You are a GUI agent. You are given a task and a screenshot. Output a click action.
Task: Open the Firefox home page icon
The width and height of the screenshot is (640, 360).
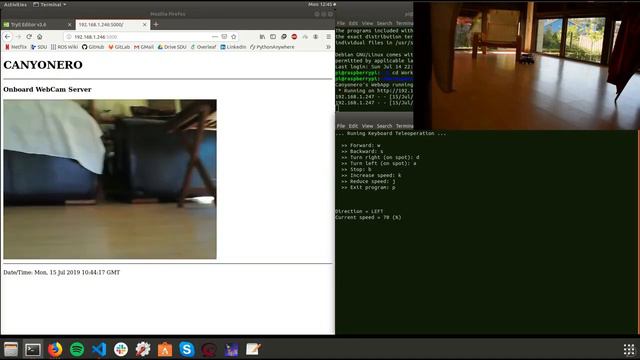[x=40, y=37]
